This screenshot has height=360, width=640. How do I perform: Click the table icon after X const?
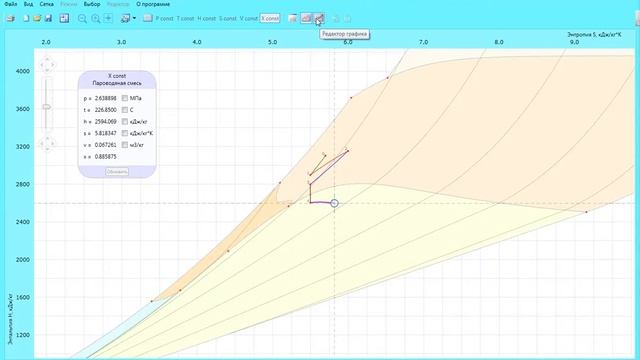pos(293,18)
